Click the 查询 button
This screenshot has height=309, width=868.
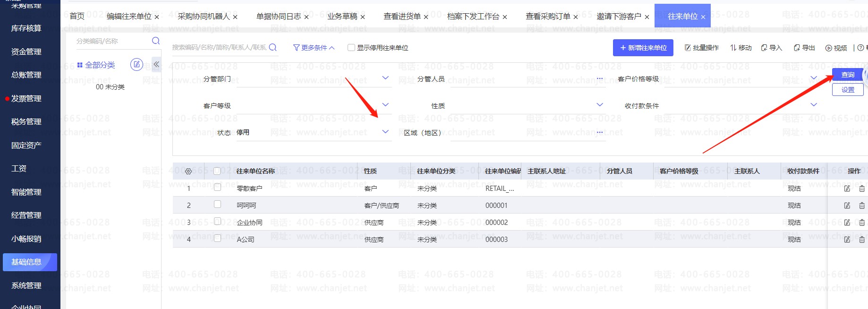point(848,75)
